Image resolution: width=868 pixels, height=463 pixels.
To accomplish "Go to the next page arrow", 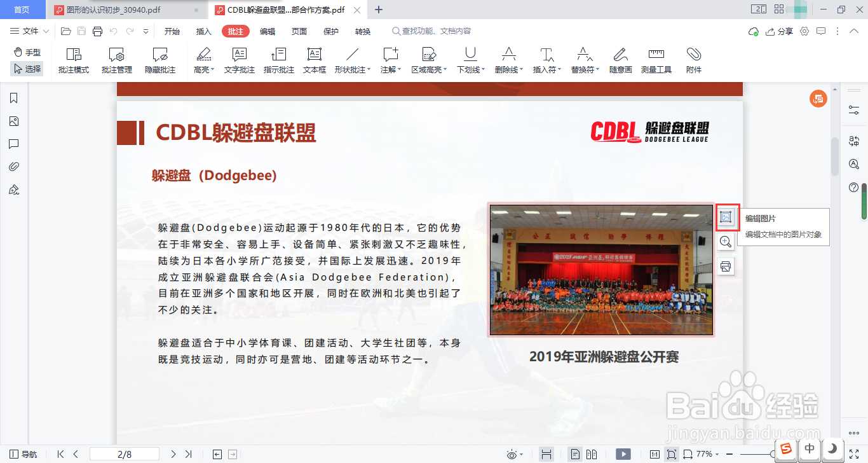I will [x=173, y=454].
